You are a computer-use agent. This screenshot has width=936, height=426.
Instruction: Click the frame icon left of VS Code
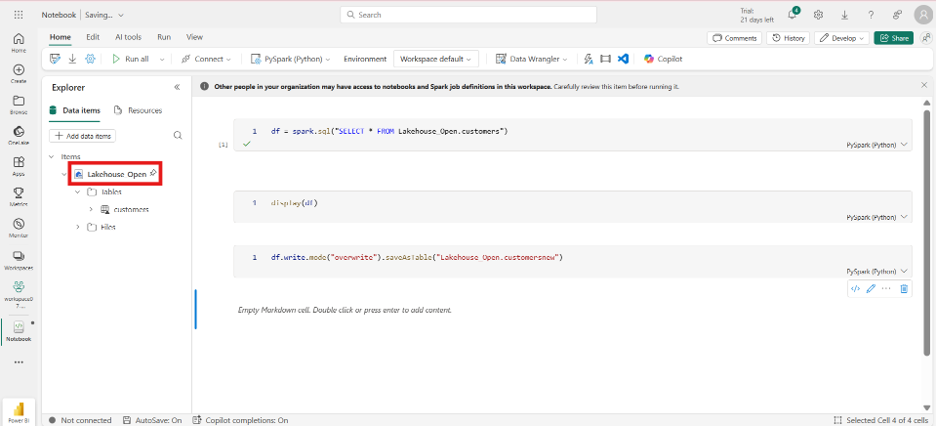click(606, 59)
